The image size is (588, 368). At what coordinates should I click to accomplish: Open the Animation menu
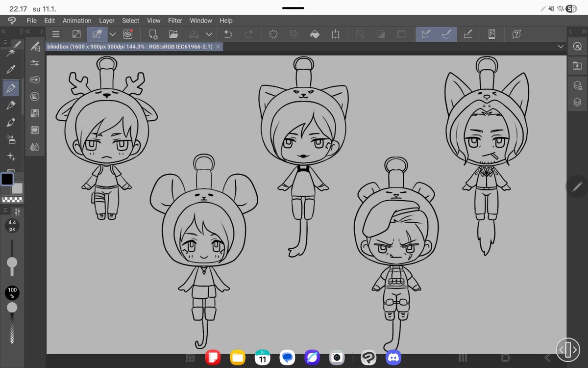point(77,21)
